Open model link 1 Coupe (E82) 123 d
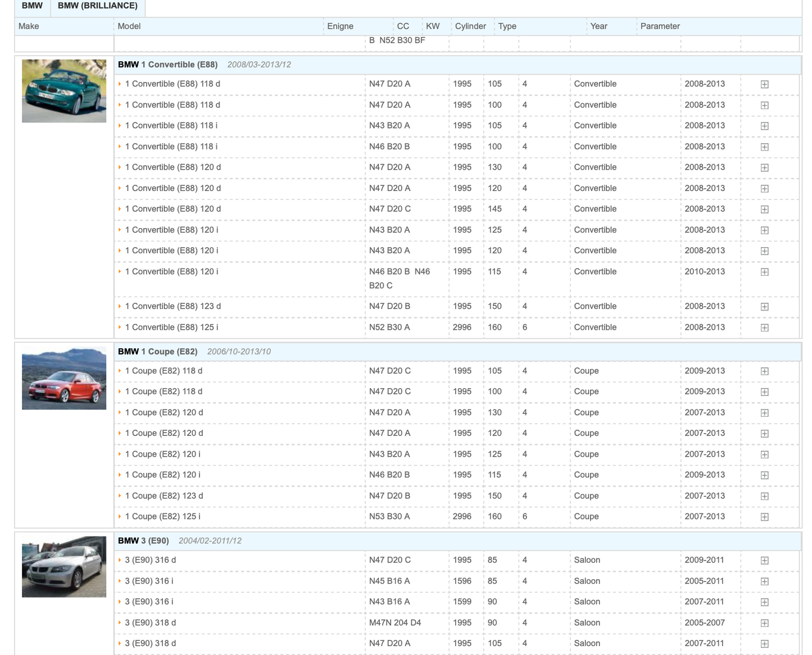 164,496
